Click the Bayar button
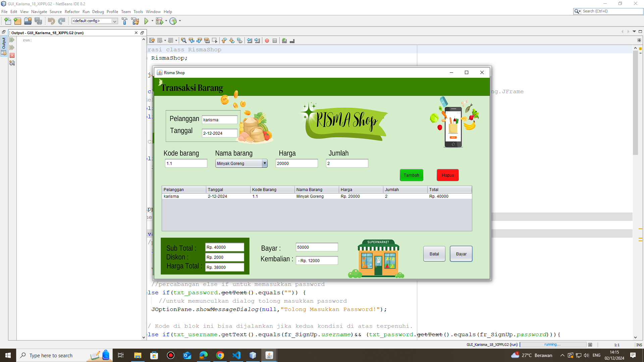Image resolution: width=644 pixels, height=362 pixels. pyautogui.click(x=461, y=254)
